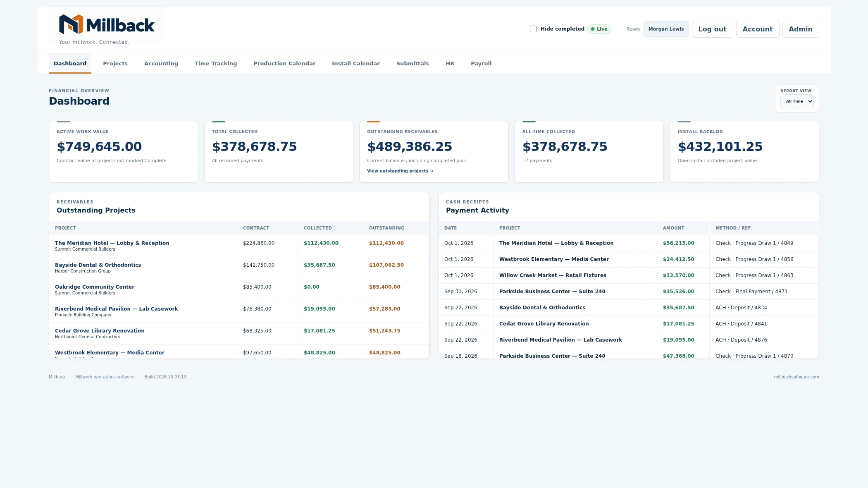Switch to the Submittals tab

pos(413,63)
